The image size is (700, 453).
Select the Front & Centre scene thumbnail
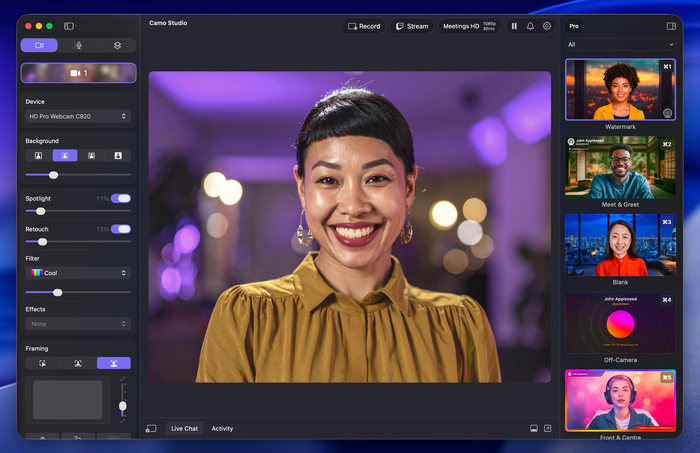tap(620, 400)
